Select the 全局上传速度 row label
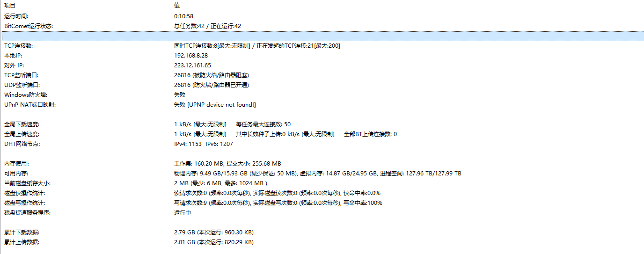This screenshot has width=644, height=254. [x=22, y=134]
